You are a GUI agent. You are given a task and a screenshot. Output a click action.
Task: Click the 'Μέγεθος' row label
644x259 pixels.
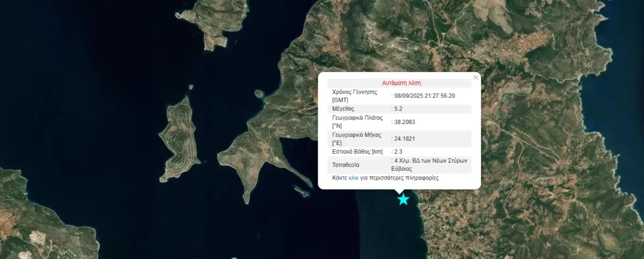(345, 109)
